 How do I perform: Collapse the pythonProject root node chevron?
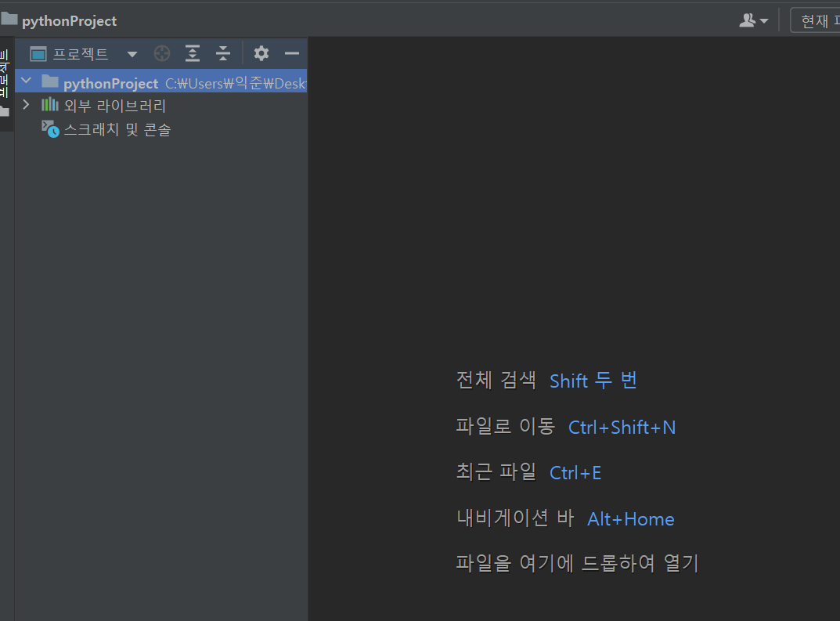[27, 81]
